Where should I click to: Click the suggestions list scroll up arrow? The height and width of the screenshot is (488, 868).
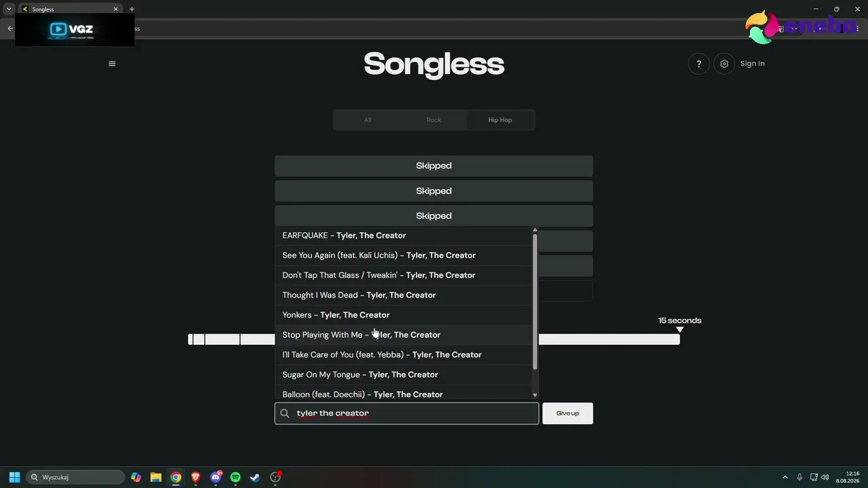pos(535,230)
